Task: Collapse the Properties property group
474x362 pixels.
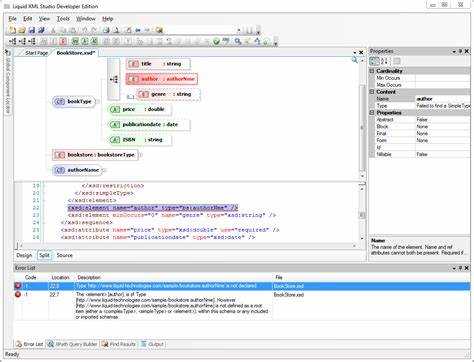Action: click(372, 113)
